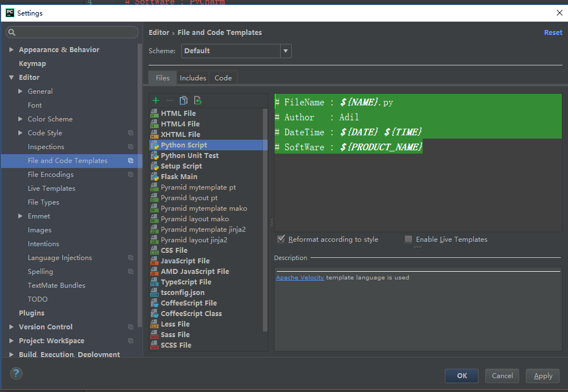The width and height of the screenshot is (568, 392).
Task: Click the template list vertical scrollbar
Action: pos(265,220)
